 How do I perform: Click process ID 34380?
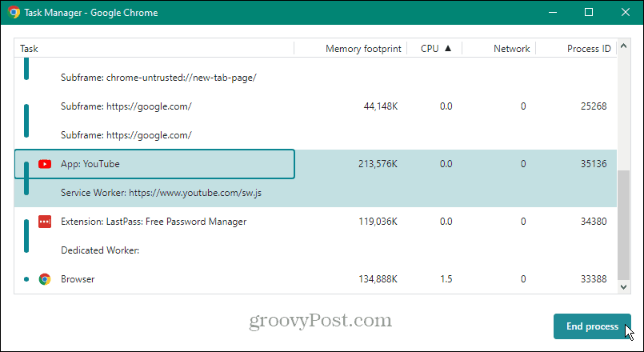[594, 222]
